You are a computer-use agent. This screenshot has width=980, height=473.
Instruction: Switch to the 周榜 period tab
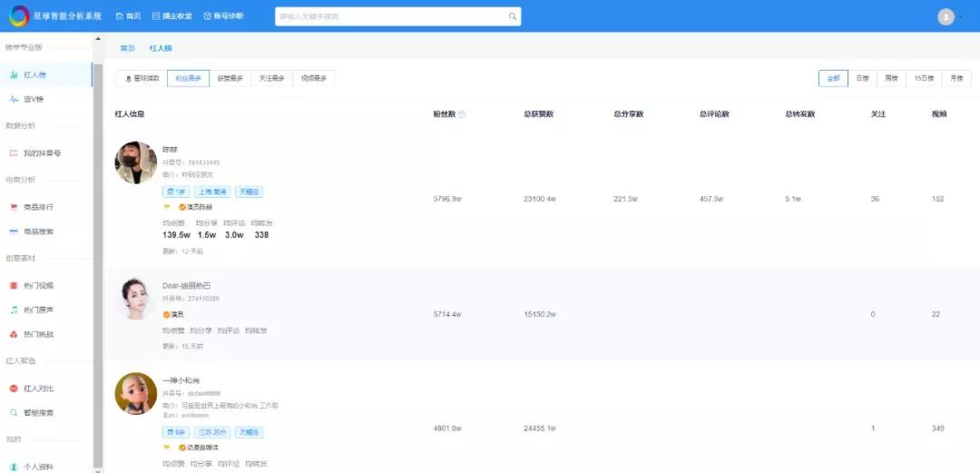click(x=891, y=79)
